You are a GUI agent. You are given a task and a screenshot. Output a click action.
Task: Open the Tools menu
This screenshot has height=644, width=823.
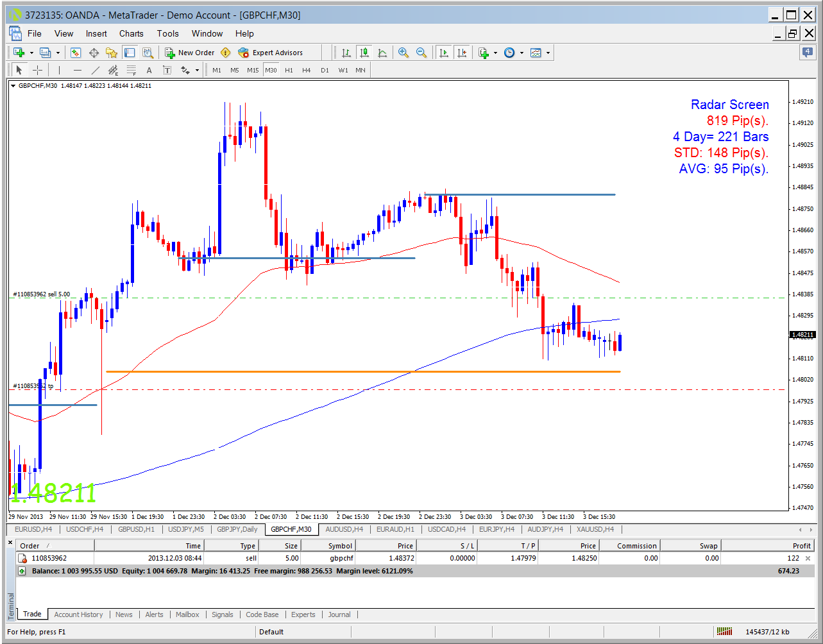tap(167, 33)
